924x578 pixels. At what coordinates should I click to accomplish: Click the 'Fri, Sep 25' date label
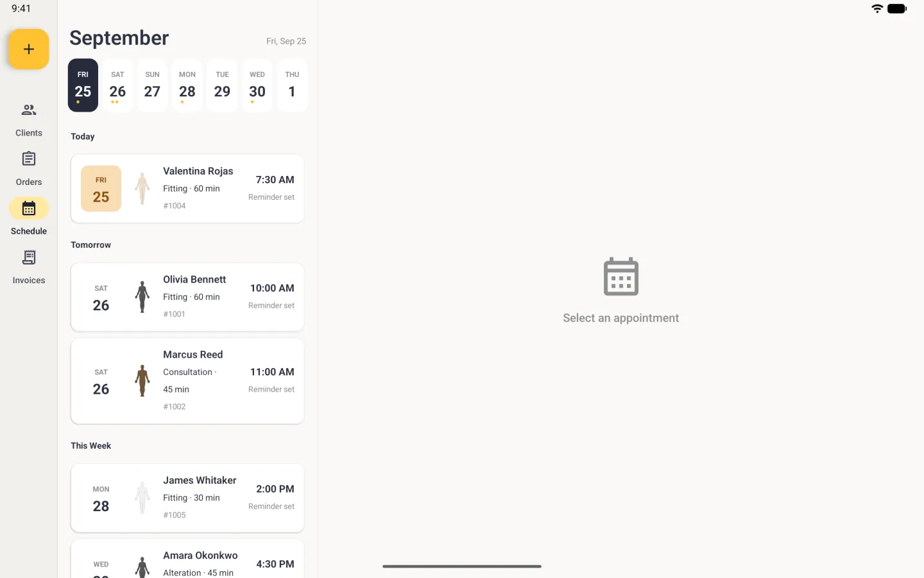pyautogui.click(x=286, y=41)
